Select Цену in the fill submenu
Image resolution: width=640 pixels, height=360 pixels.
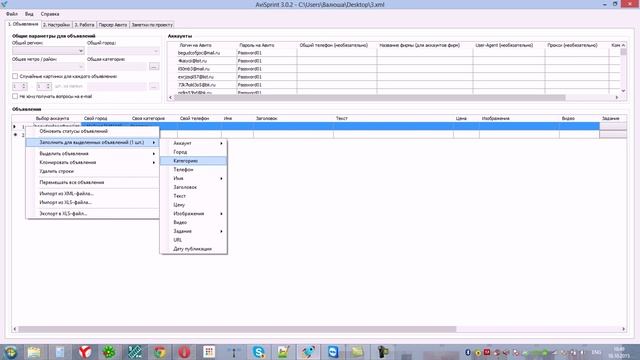point(193,205)
